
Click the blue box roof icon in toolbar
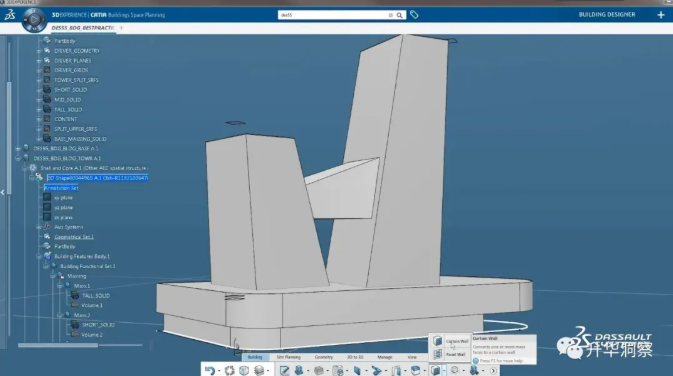pyautogui.click(x=415, y=370)
